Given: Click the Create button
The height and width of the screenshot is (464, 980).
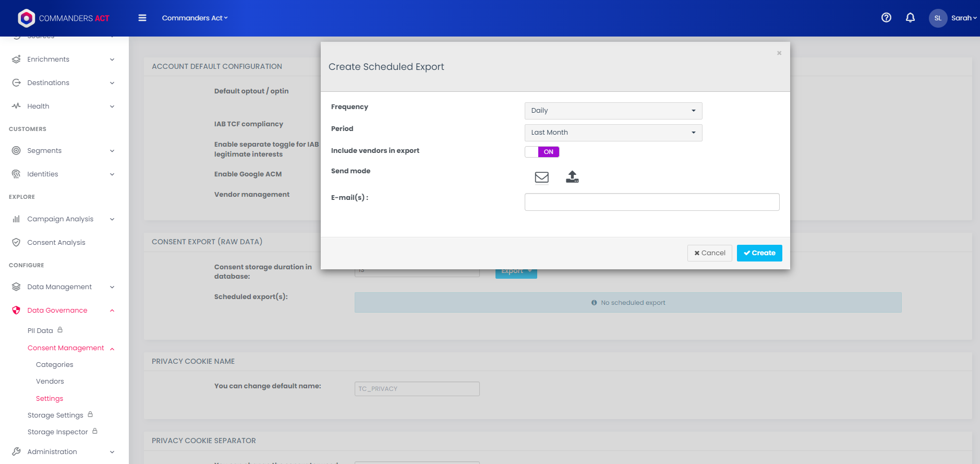Looking at the screenshot, I should 759,253.
